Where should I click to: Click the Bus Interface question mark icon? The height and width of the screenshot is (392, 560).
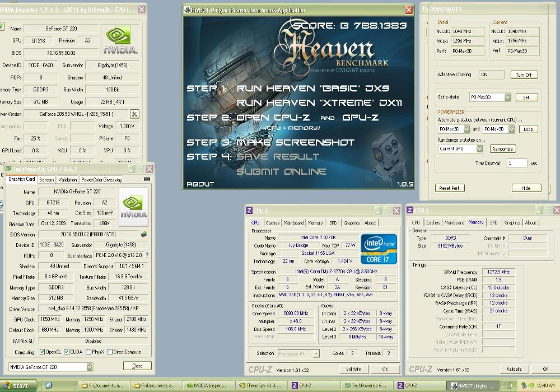tap(147, 255)
